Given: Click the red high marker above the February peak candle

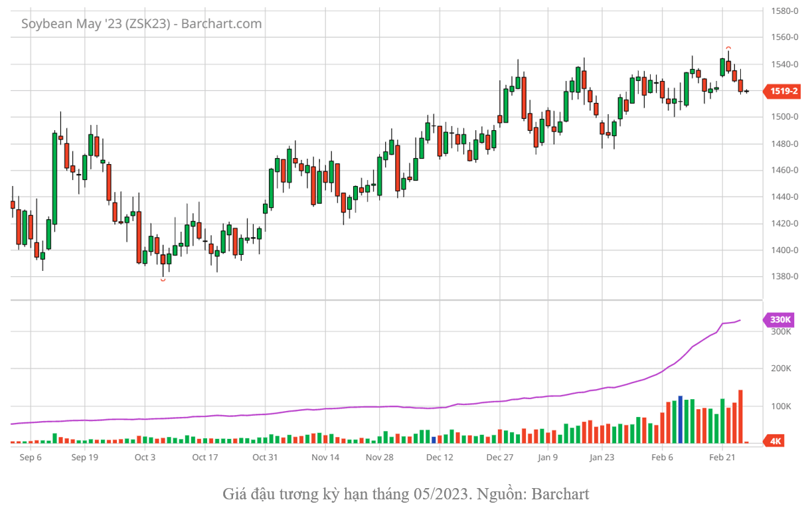Looking at the screenshot, I should [x=728, y=48].
